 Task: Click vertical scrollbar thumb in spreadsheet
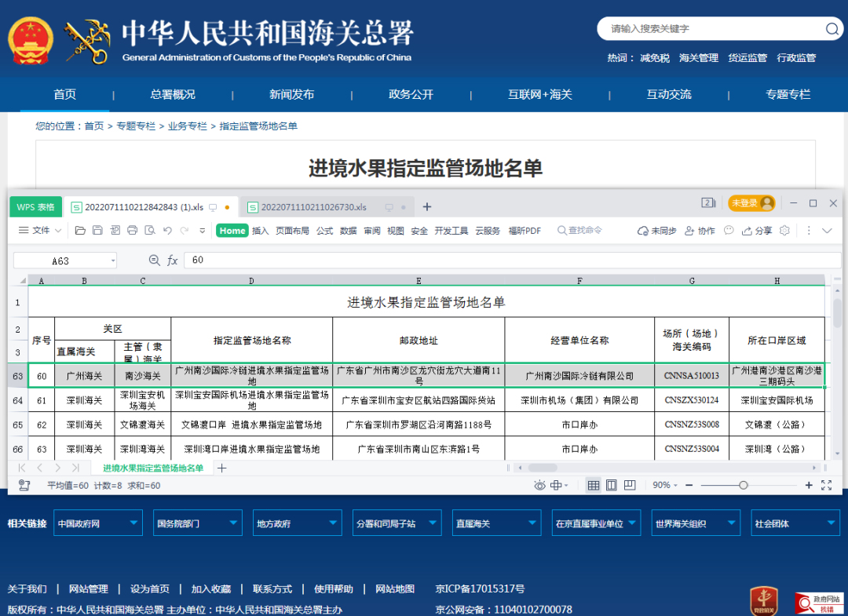(837, 313)
